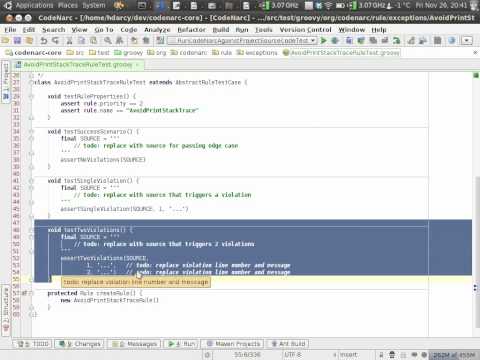Image resolution: width=480 pixels, height=360 pixels.
Task: Click the green inspection status indicator
Action: point(476,75)
